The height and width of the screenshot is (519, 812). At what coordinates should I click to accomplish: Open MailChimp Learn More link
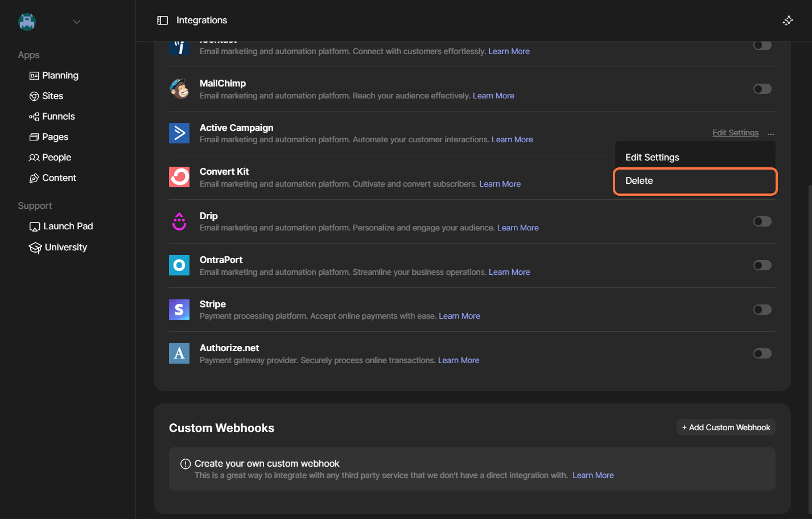493,96
